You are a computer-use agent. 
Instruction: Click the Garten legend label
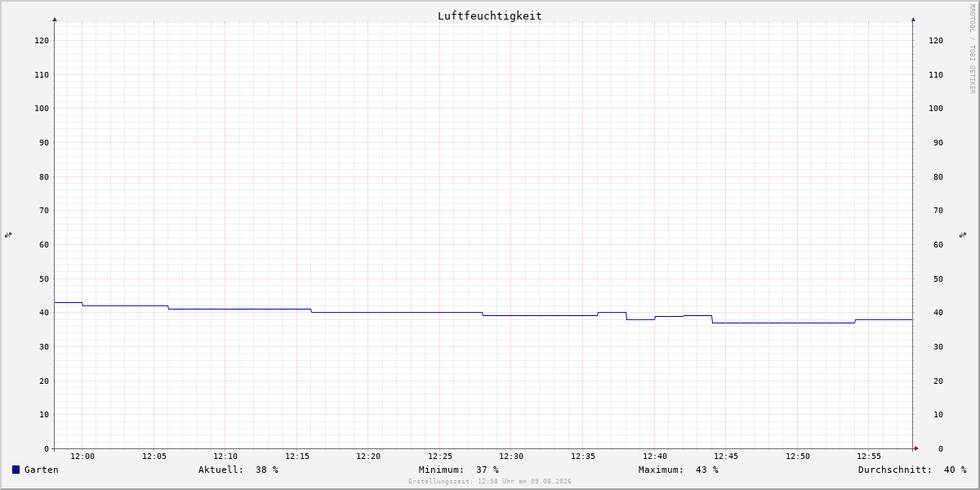(42, 470)
